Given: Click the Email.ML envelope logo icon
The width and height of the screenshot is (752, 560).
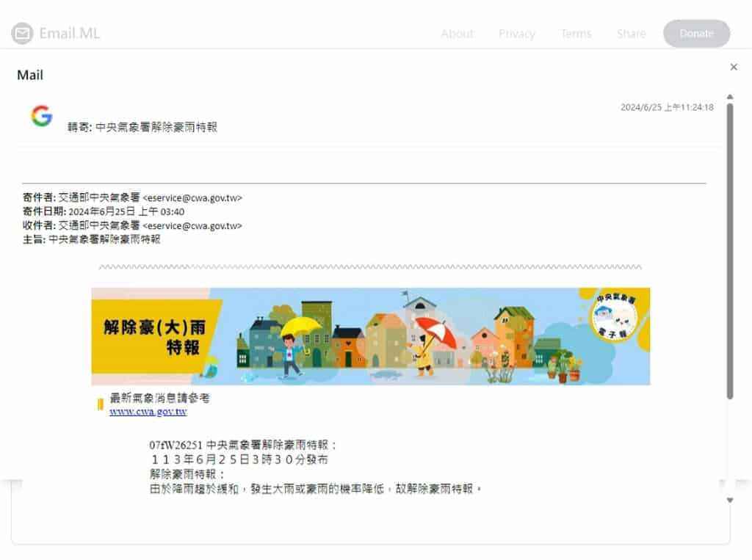Looking at the screenshot, I should click(22, 33).
